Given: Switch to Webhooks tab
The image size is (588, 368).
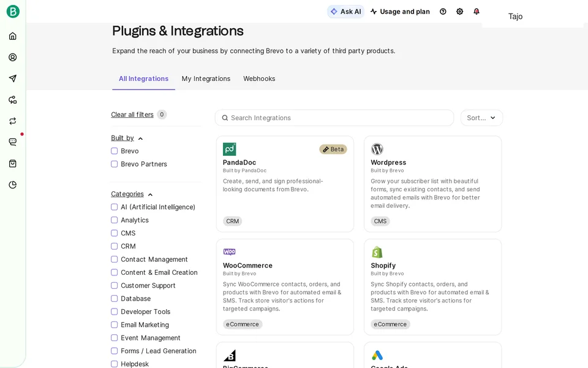Looking at the screenshot, I should (259, 79).
